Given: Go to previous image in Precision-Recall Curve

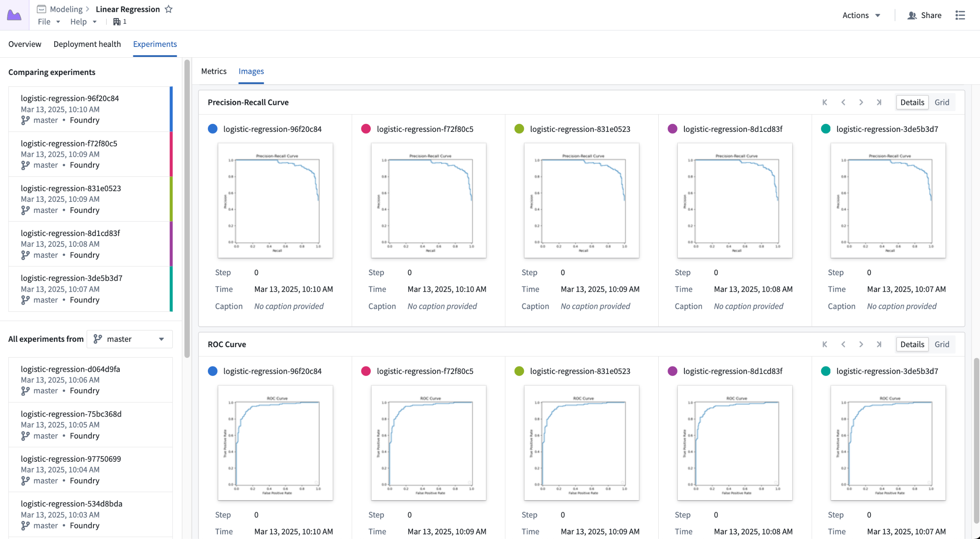Looking at the screenshot, I should click(x=843, y=102).
